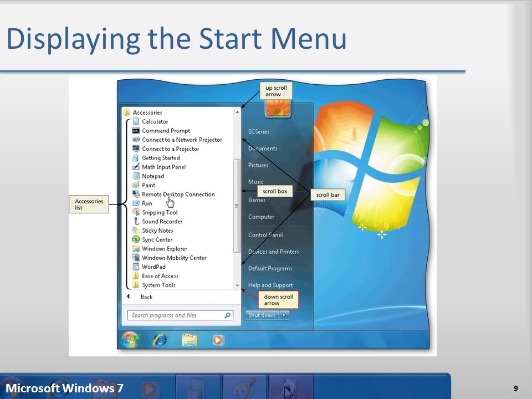Click the Connect to a Projector icon
The height and width of the screenshot is (399, 532).
[136, 149]
